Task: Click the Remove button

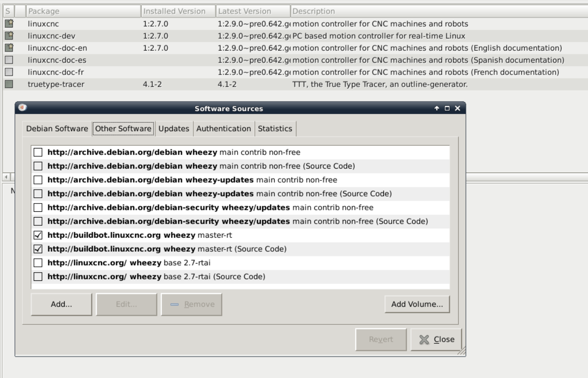Action: 191,304
